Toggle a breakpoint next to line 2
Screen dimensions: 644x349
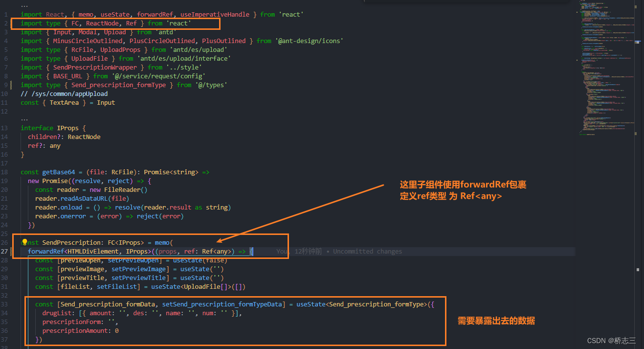click(x=12, y=23)
